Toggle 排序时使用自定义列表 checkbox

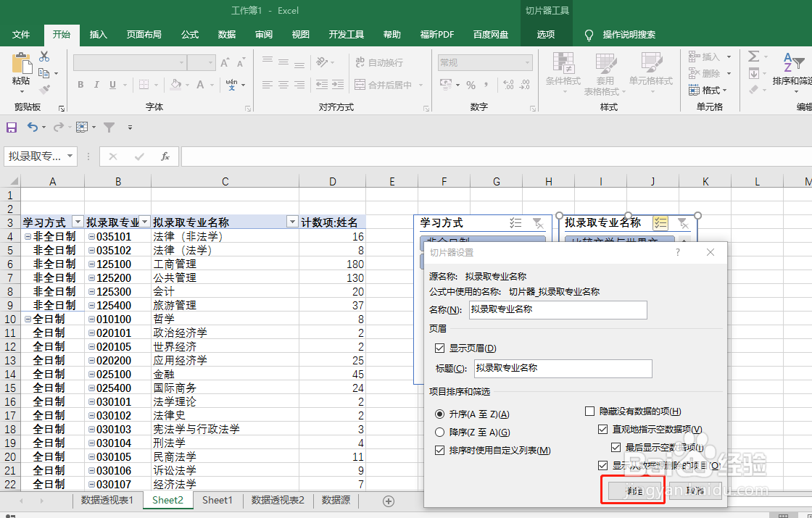439,450
